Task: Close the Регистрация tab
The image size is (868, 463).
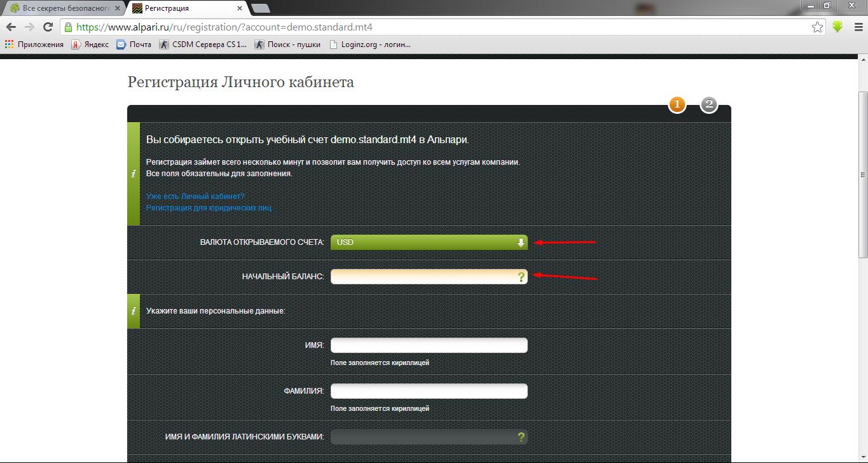Action: point(238,8)
